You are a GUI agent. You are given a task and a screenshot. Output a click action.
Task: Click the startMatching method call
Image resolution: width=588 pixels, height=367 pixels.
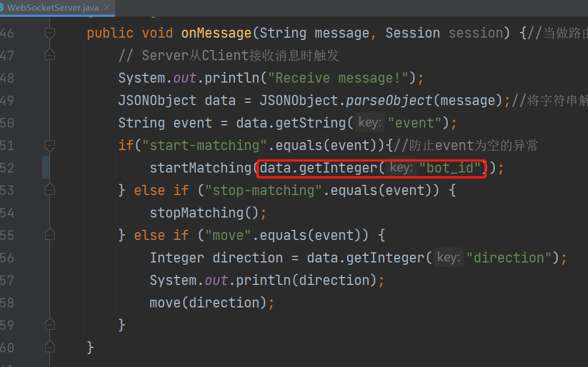(200, 168)
